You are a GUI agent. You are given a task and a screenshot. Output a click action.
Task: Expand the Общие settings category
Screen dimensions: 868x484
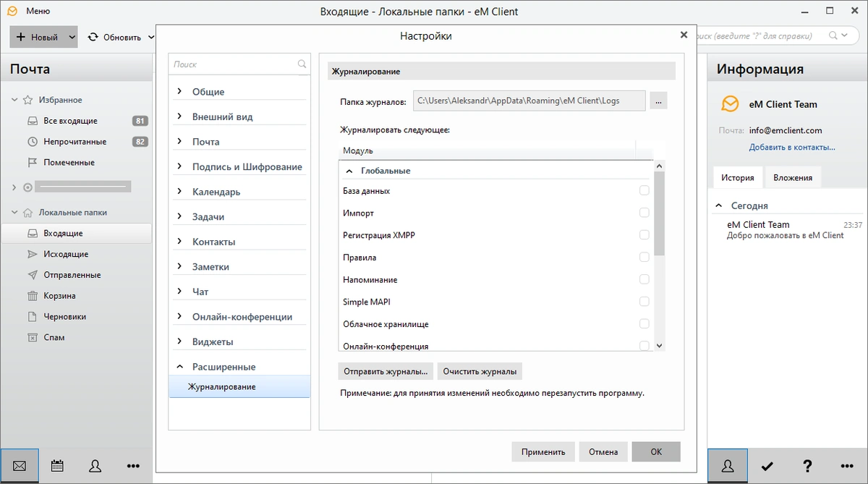179,91
